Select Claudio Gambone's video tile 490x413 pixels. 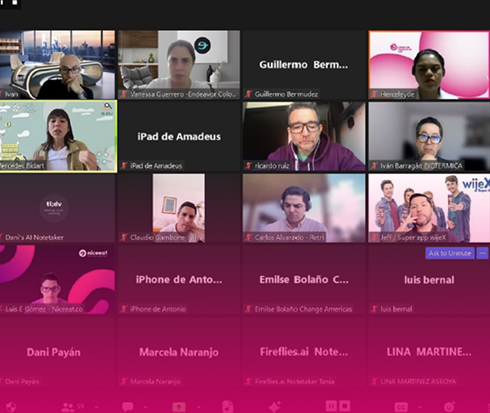pos(179,208)
